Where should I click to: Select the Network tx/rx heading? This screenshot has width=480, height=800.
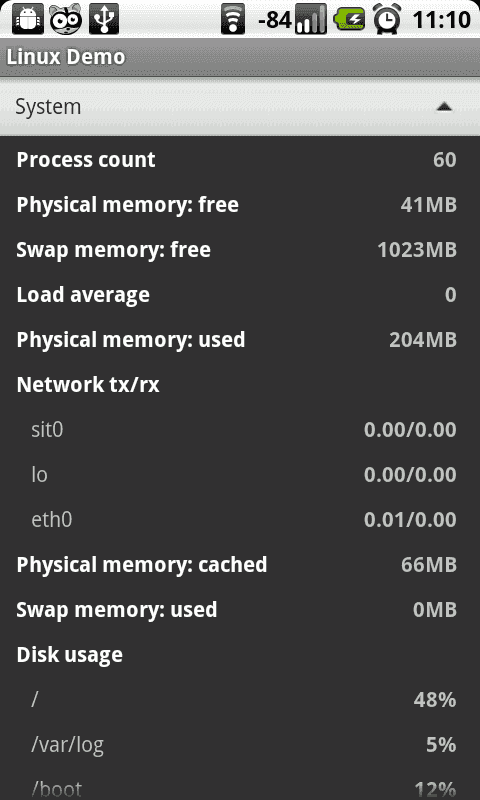point(88,384)
